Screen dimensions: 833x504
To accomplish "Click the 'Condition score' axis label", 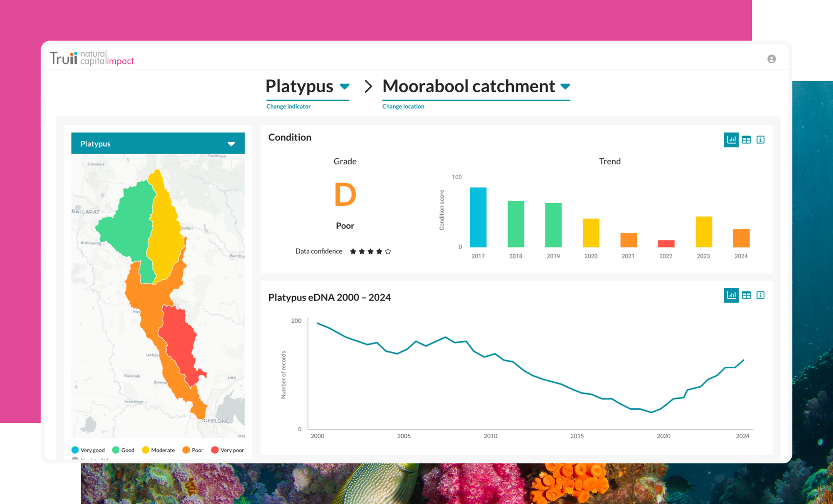I will click(442, 210).
